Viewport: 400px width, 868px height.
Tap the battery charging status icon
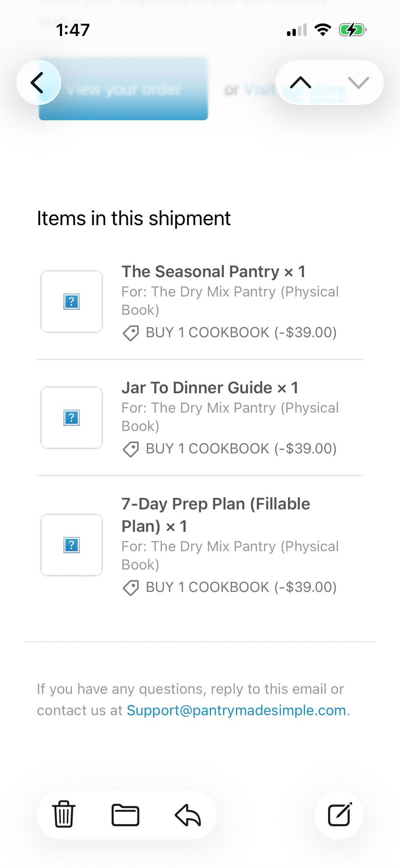coord(353,30)
